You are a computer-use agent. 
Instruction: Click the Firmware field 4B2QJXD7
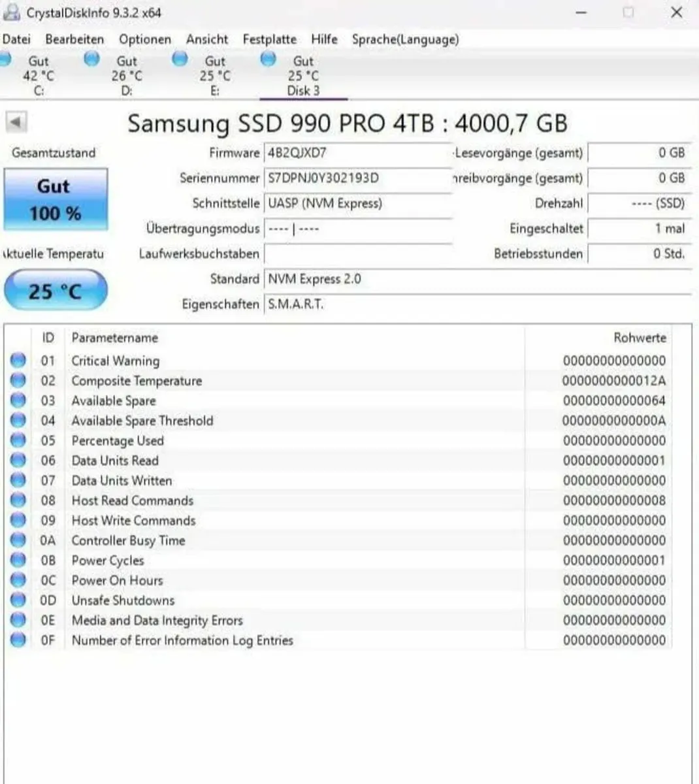click(x=357, y=153)
